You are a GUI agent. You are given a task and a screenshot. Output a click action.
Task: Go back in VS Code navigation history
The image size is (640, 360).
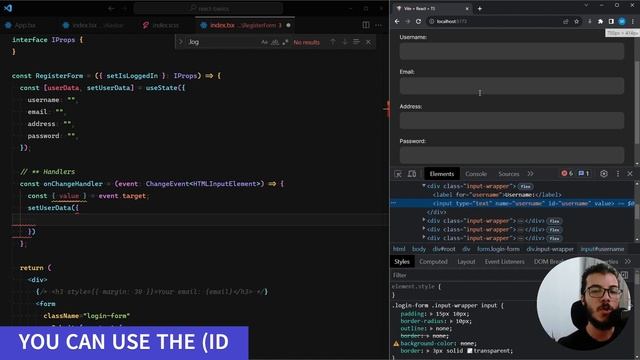click(111, 8)
